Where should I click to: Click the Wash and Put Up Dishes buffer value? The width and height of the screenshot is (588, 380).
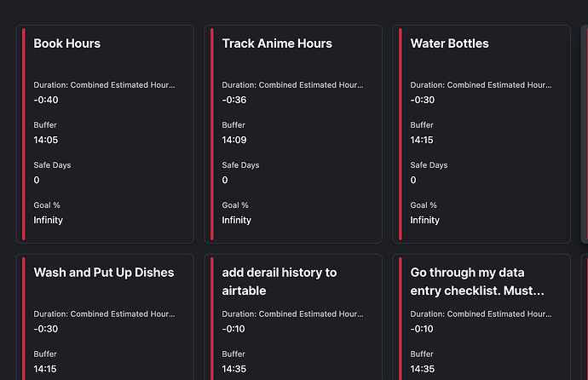tap(46, 369)
